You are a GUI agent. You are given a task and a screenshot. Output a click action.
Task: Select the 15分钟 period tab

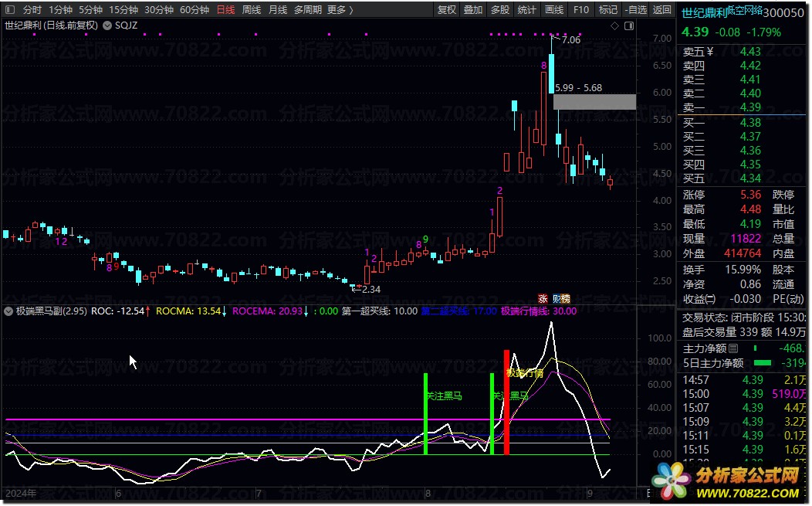[x=123, y=10]
